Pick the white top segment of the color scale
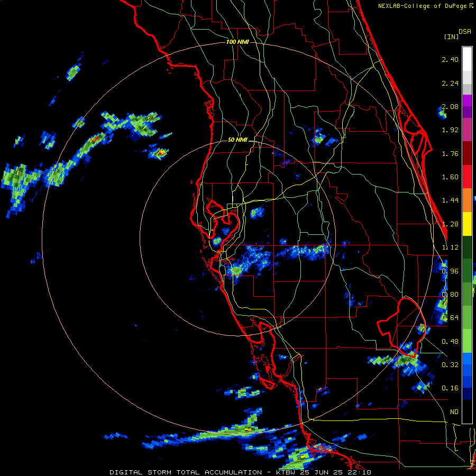This screenshot has height=476, width=476. click(x=467, y=59)
